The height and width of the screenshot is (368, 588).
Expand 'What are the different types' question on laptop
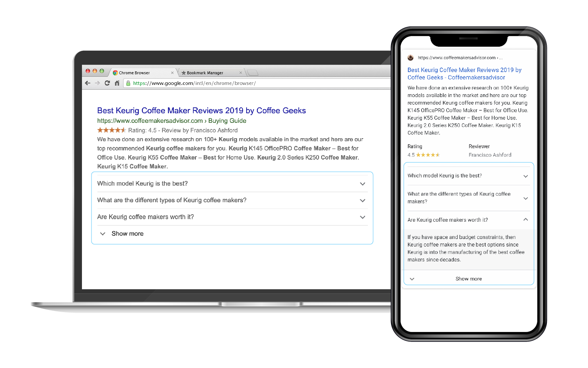(x=232, y=200)
